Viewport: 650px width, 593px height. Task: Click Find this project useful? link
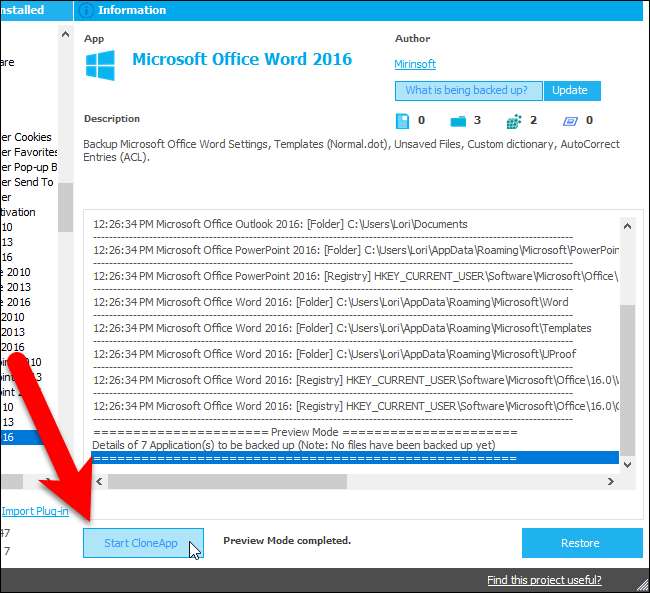click(x=544, y=580)
